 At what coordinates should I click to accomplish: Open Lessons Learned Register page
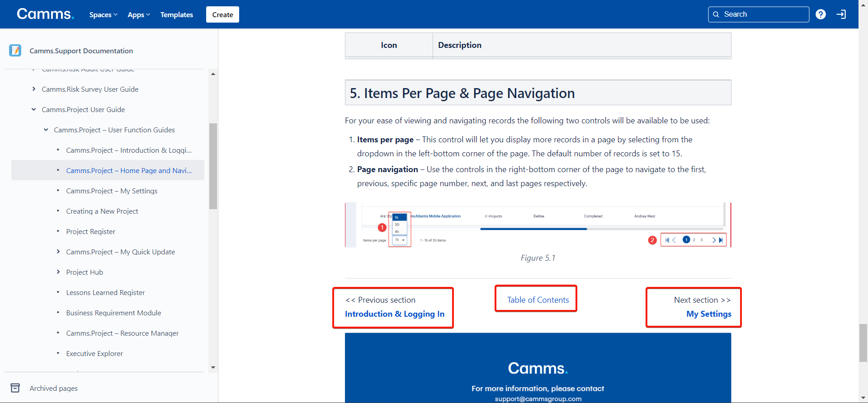[105, 292]
